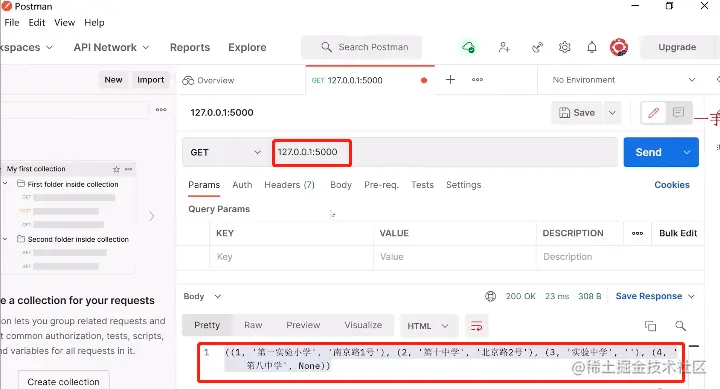Open the Send options dropdown arrow
The width and height of the screenshot is (720, 389).
click(x=687, y=152)
